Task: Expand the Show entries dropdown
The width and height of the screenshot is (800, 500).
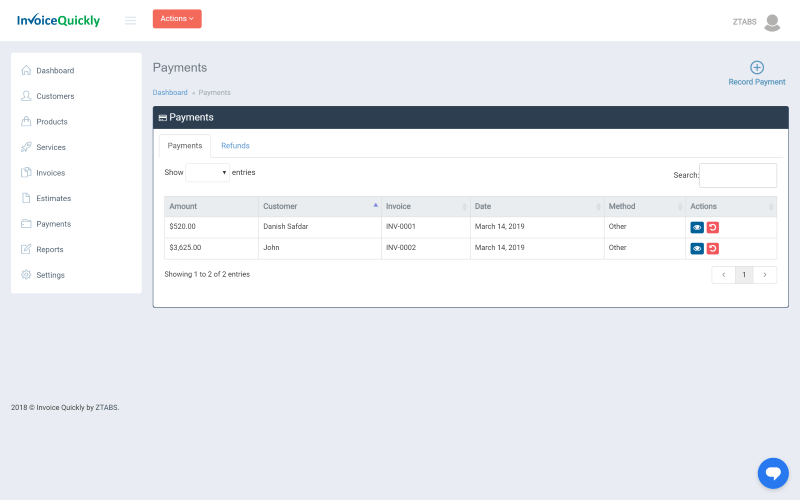Action: (x=207, y=172)
